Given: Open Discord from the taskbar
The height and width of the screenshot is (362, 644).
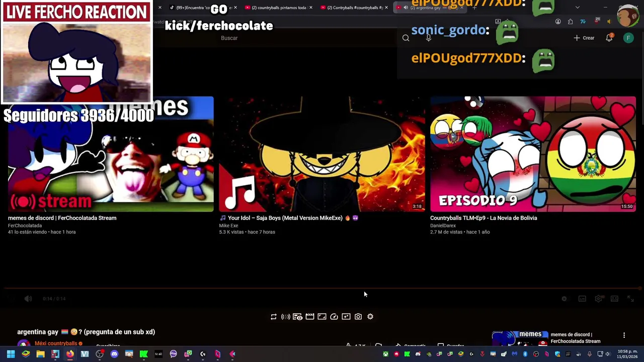Looking at the screenshot, I should pyautogui.click(x=114, y=354).
